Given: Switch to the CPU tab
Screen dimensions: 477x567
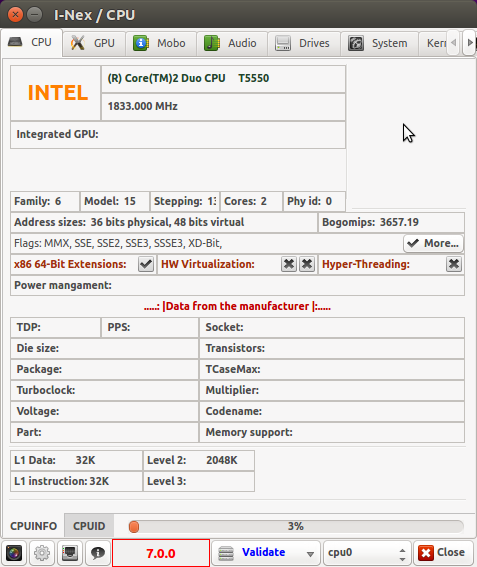Looking at the screenshot, I should coord(31,43).
